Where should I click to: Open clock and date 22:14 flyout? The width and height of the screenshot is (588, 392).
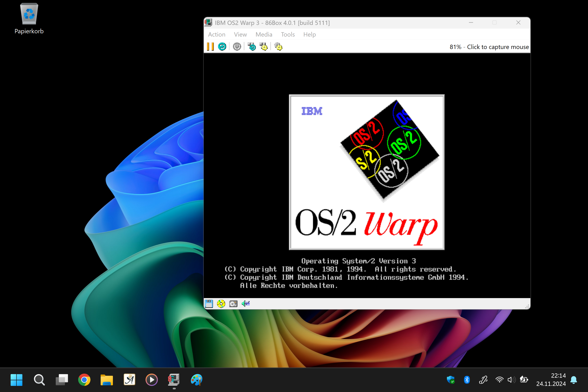(551, 380)
